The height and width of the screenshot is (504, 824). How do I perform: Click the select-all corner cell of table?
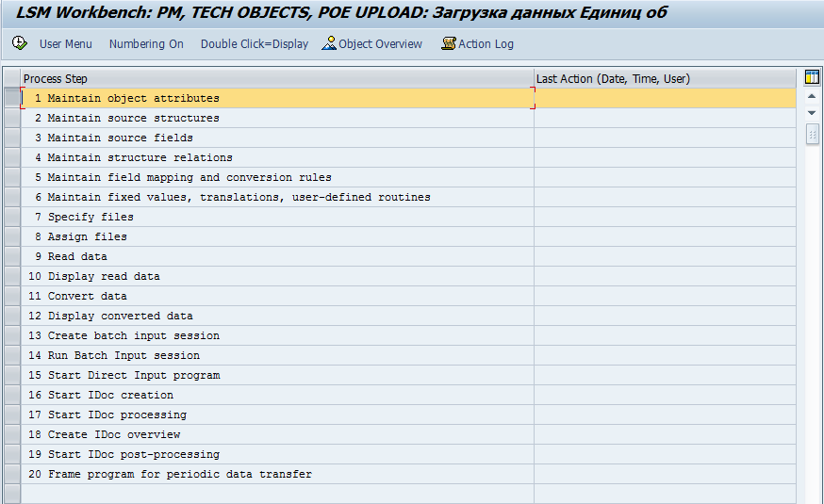tap(12, 79)
